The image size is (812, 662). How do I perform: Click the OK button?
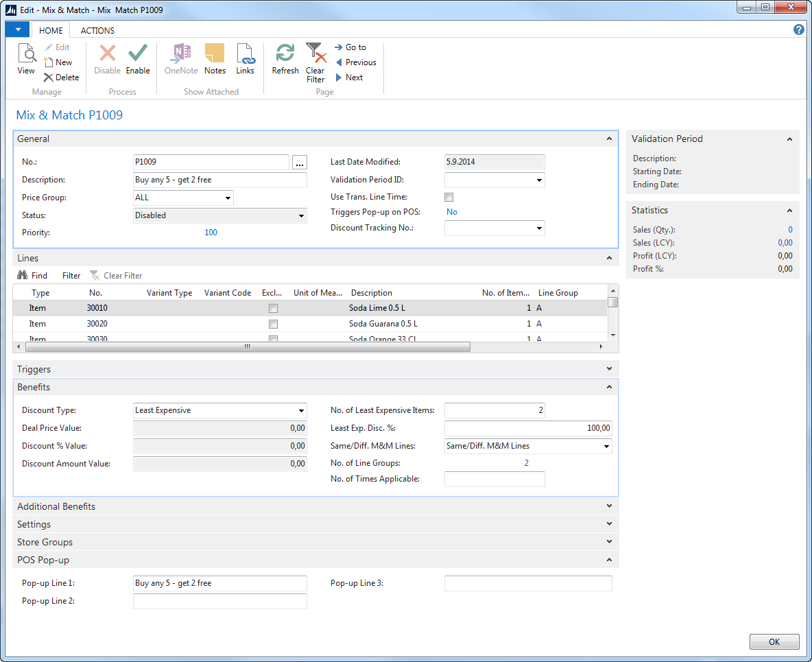point(774,642)
